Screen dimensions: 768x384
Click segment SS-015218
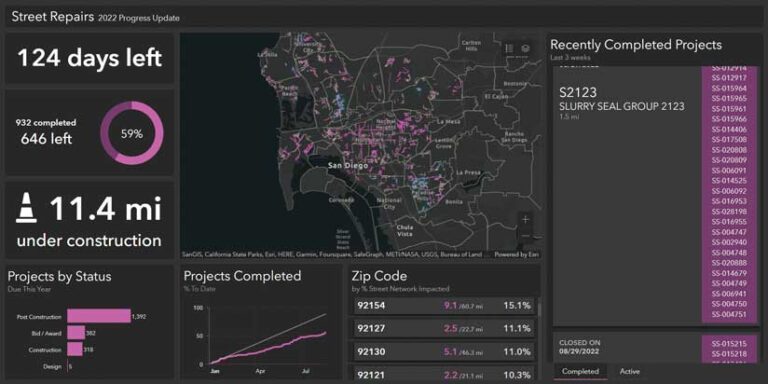(x=729, y=354)
